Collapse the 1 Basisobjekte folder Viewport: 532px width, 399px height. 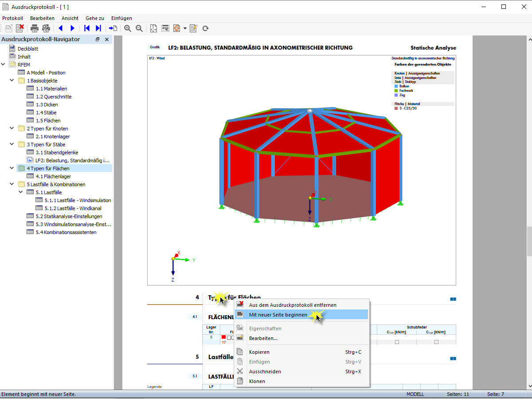point(12,81)
